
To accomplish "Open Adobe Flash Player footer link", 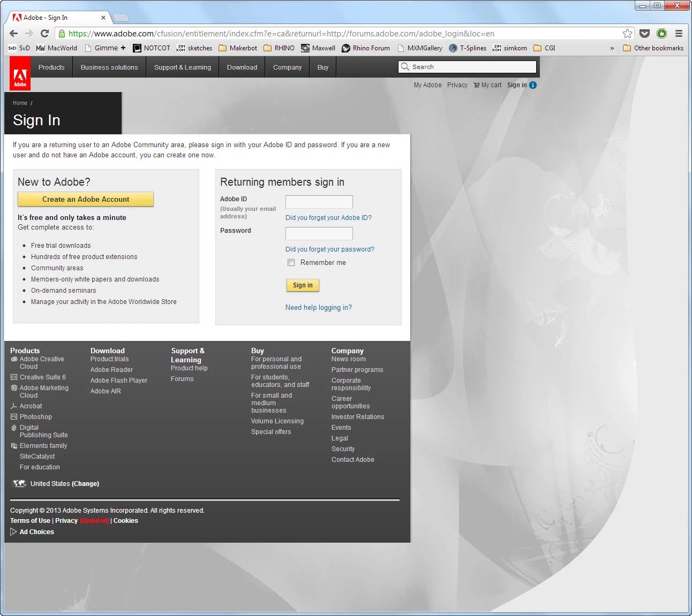I will [119, 381].
